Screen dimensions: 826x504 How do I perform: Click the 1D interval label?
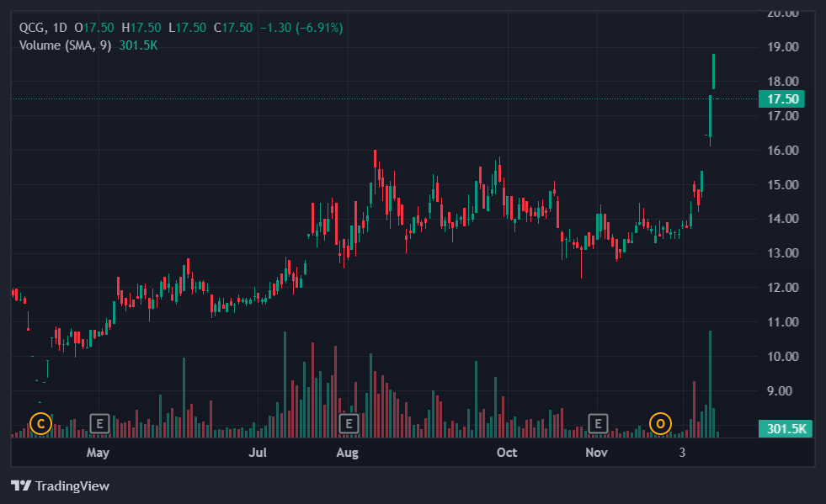61,28
